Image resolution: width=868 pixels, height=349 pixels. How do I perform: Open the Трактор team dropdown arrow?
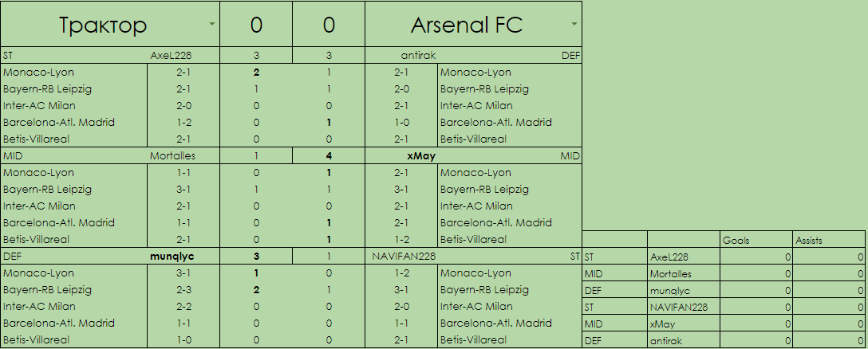tap(211, 24)
